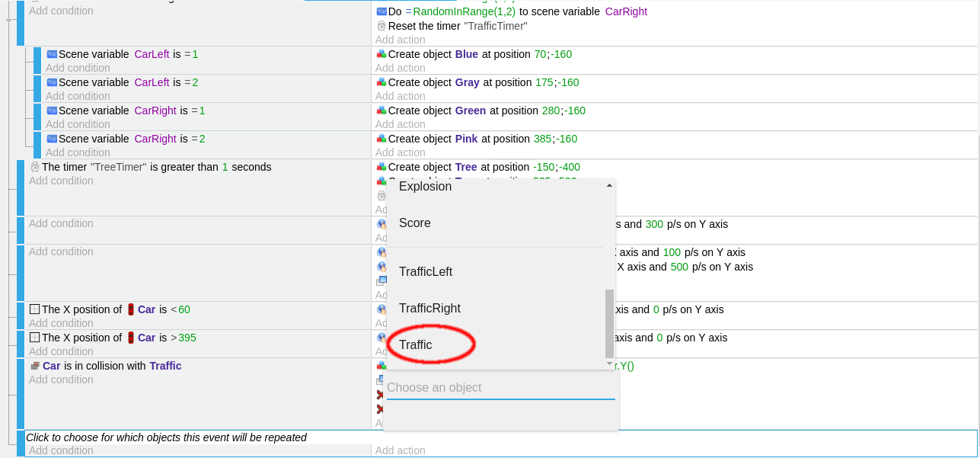The image size is (980, 458).
Task: Click the position icon for Car is <60
Action: point(34,309)
